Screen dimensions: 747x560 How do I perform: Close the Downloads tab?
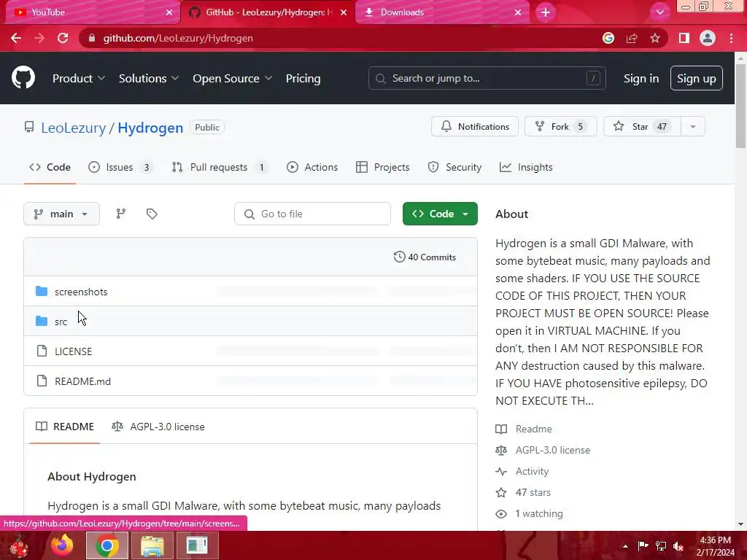pyautogui.click(x=518, y=12)
